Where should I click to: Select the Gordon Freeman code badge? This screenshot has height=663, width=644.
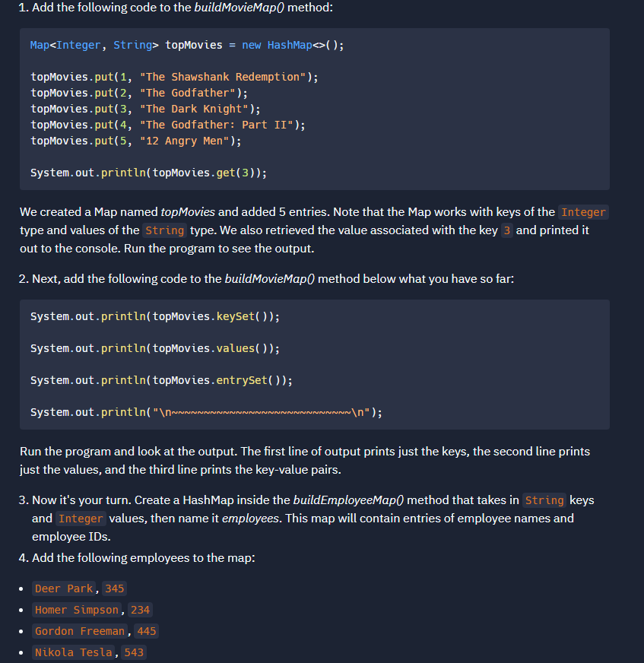point(79,630)
